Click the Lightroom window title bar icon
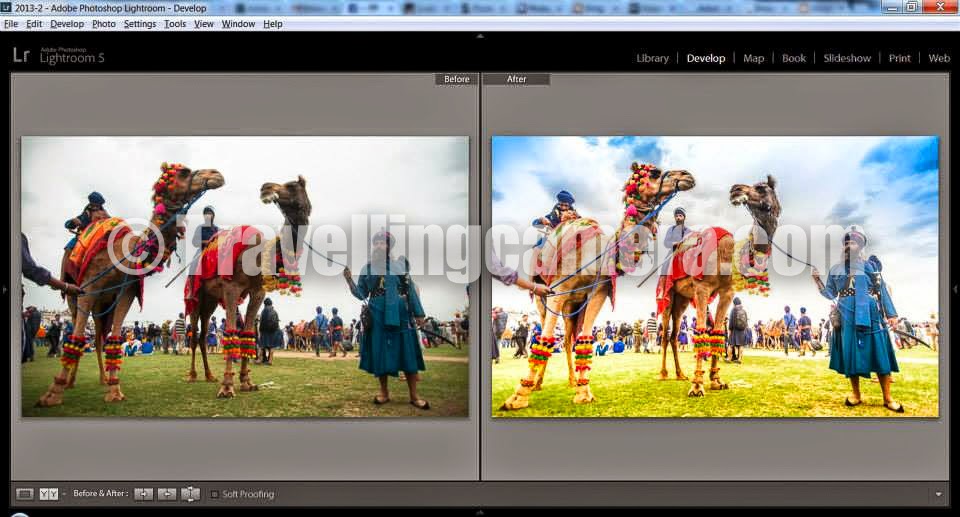This screenshot has height=517, width=960. point(6,7)
